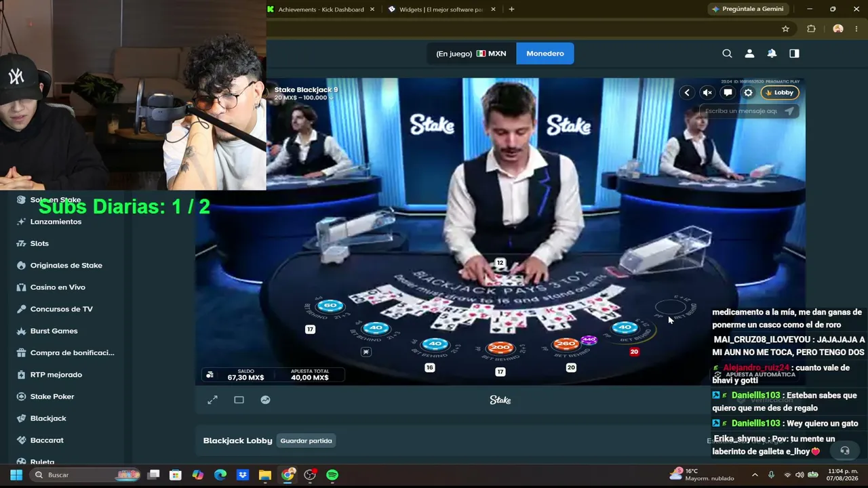This screenshot has height=488, width=868.
Task: Open Casino en Vivo in sidebar
Action: coord(58,287)
